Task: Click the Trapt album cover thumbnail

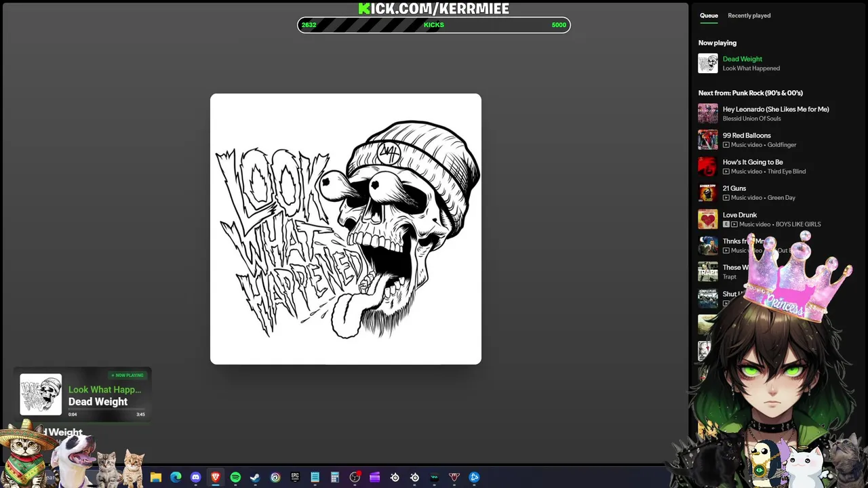Action: click(x=708, y=272)
